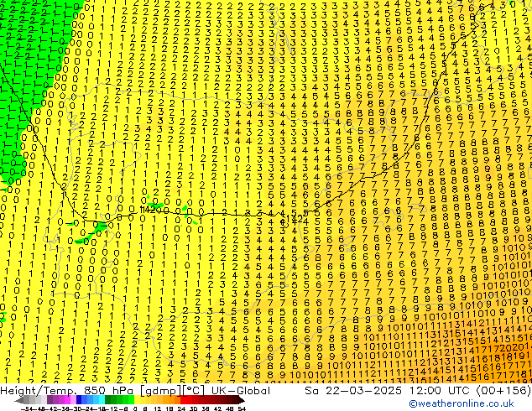Click the Height/Temp. 850 hPa title text
Image resolution: width=532 pixels, height=411 pixels.
pos(69,391)
